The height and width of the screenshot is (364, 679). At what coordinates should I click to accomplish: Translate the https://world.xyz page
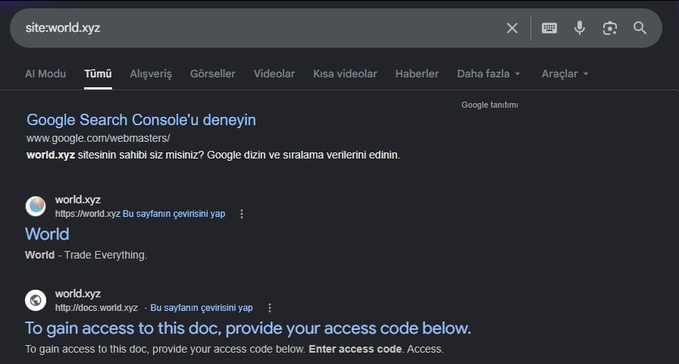tap(174, 214)
